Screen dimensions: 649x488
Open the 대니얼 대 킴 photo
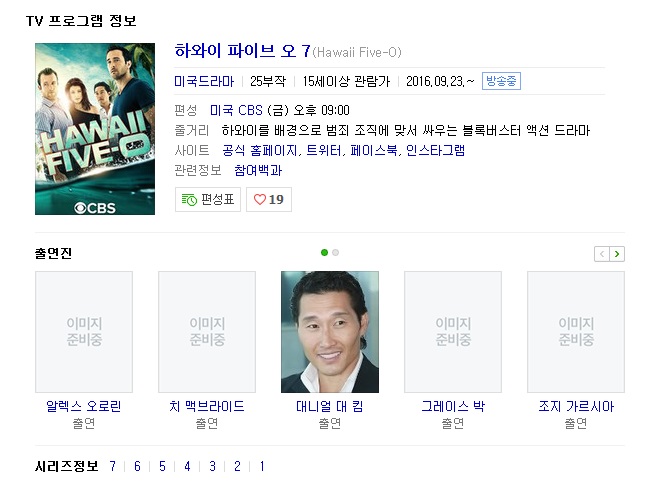[x=330, y=332]
